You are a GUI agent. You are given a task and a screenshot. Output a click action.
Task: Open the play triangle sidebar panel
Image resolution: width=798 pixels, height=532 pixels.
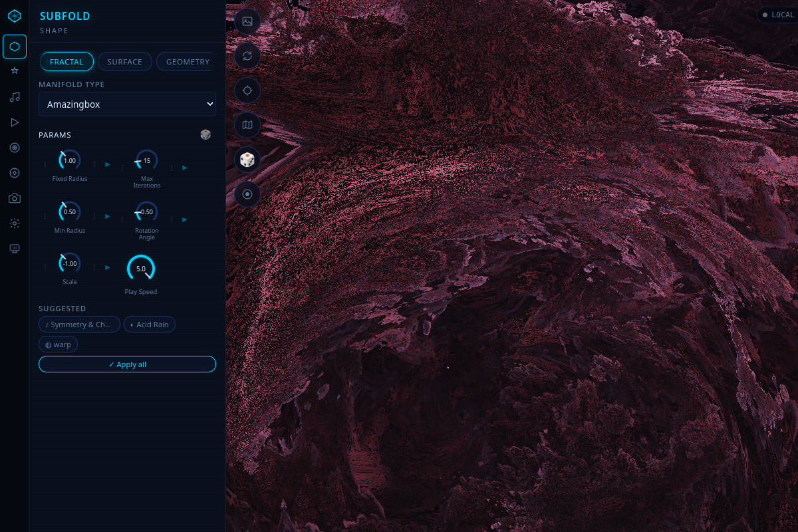click(15, 122)
